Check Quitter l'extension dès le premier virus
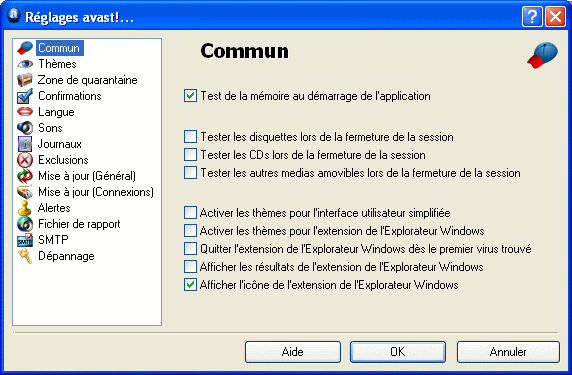This screenshot has height=375, width=572. pyautogui.click(x=190, y=249)
